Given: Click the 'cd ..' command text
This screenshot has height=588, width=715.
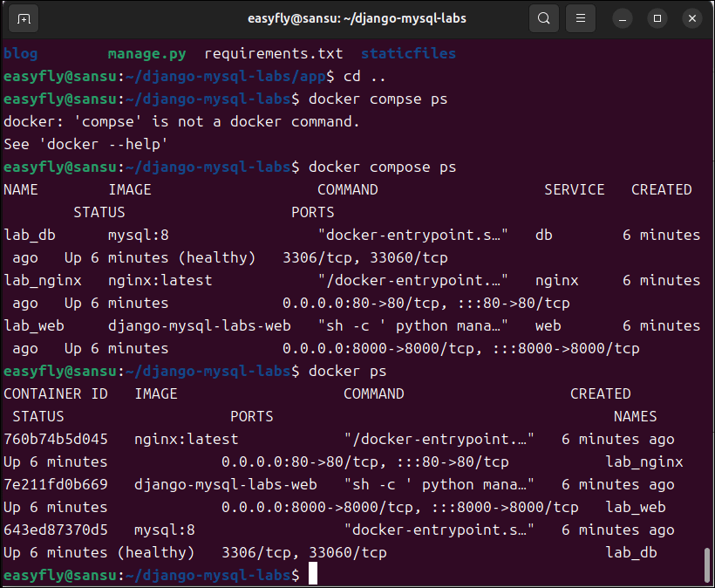Looking at the screenshot, I should [x=364, y=76].
